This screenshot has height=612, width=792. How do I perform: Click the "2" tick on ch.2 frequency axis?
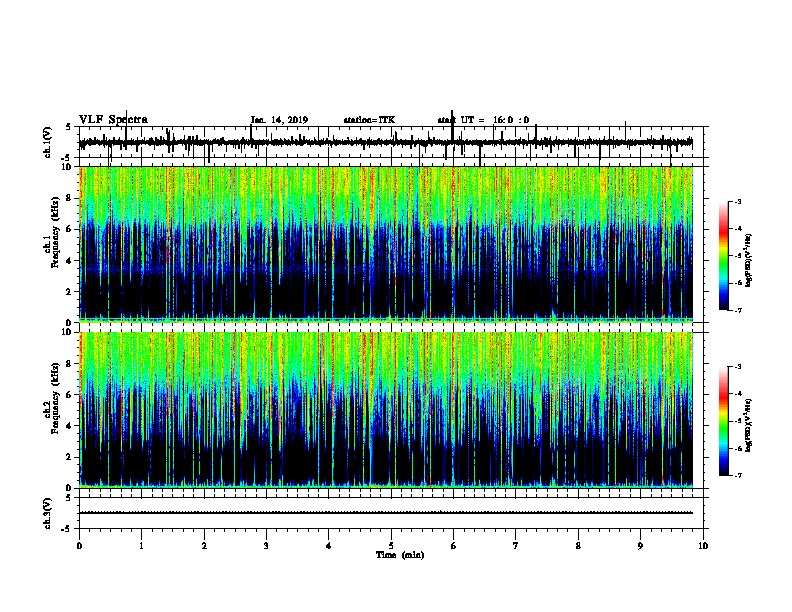point(70,457)
